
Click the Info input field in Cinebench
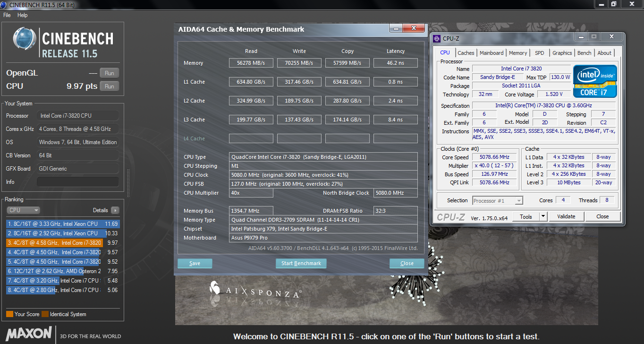coord(78,182)
